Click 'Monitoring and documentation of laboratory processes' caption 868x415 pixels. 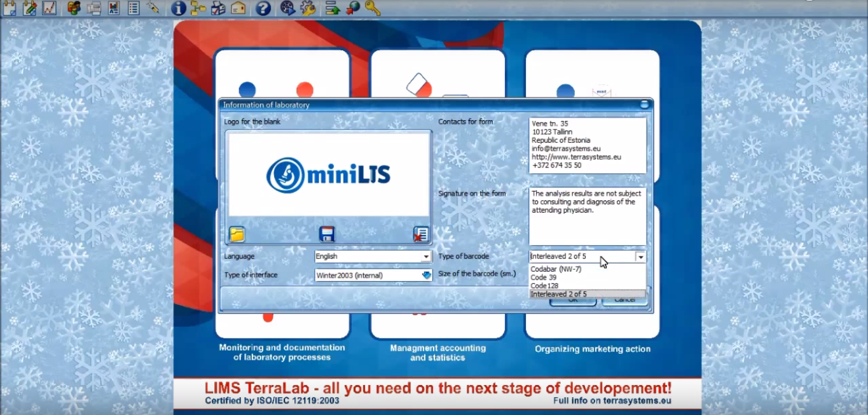pos(282,353)
